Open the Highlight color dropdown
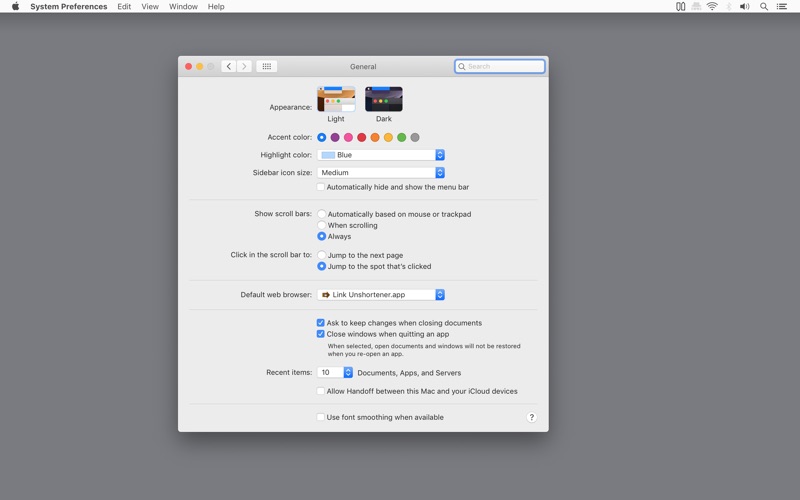The width and height of the screenshot is (800, 500). pos(381,155)
